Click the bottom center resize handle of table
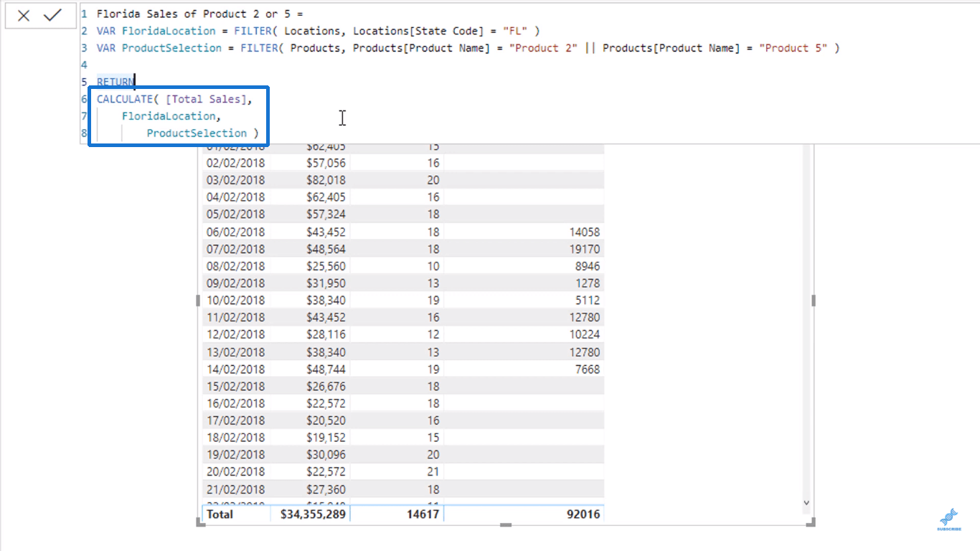980x551 pixels. pyautogui.click(x=506, y=524)
